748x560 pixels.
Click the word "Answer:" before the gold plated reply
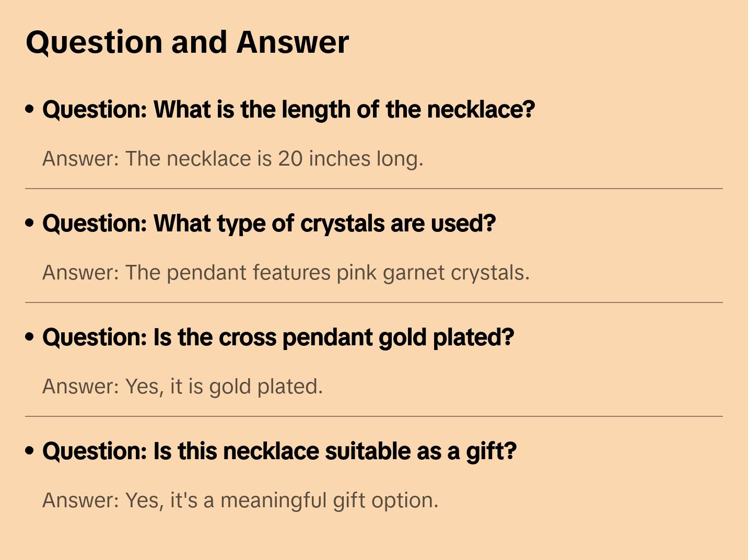pos(81,387)
